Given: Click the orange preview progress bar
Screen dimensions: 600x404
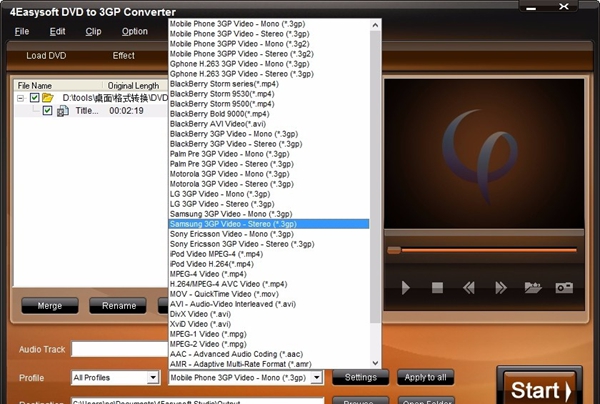Looking at the screenshot, I should 489,250.
